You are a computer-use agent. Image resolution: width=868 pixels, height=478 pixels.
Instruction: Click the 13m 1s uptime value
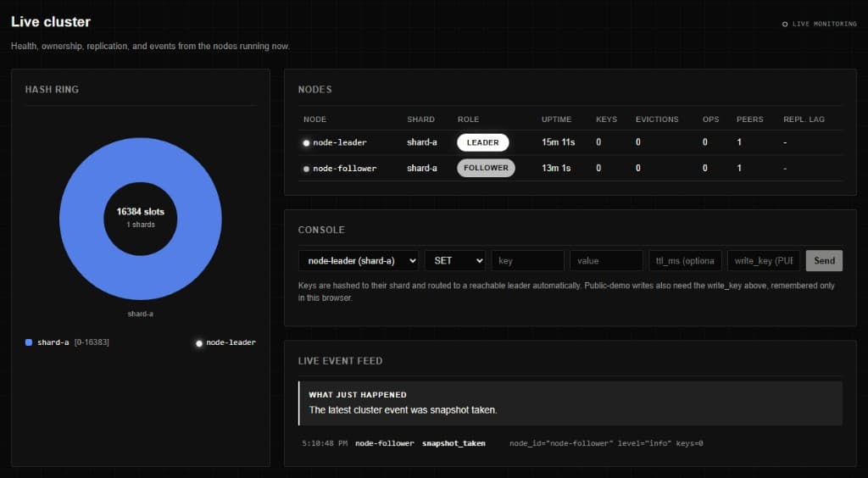tap(556, 168)
